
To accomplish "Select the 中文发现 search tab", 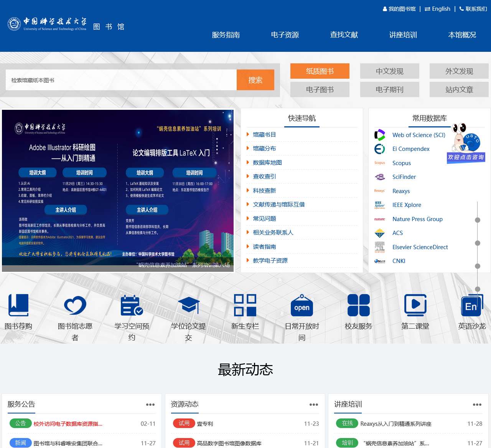I will coord(390,71).
